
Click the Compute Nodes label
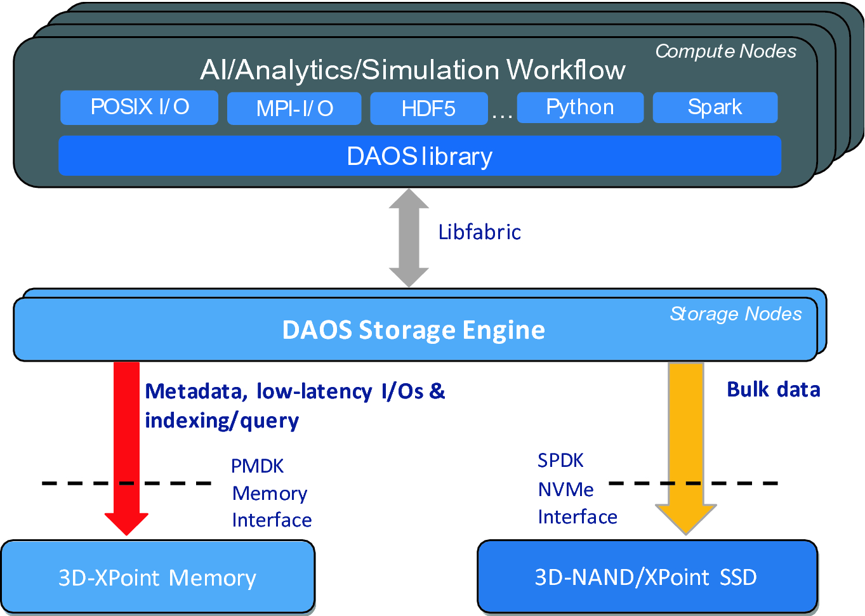click(725, 51)
